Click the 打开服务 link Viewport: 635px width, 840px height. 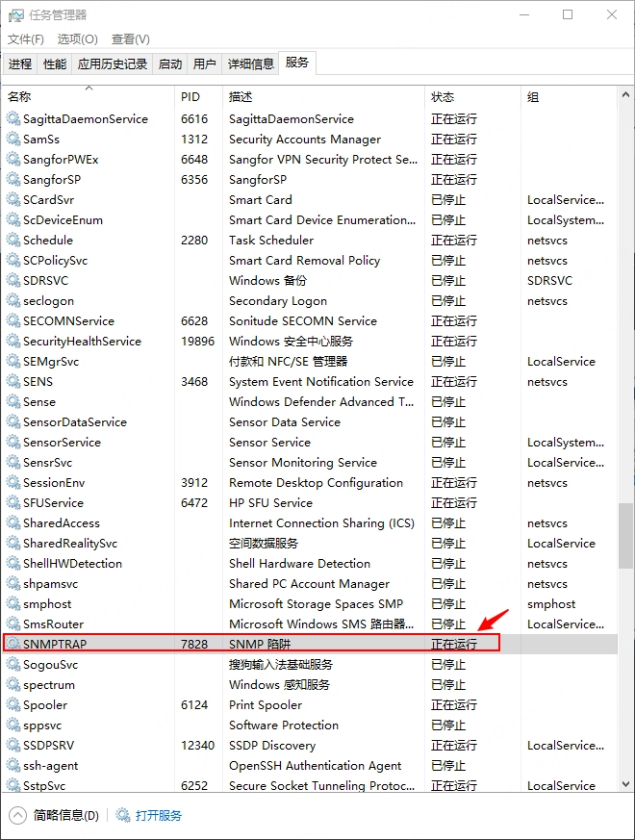tap(159, 815)
